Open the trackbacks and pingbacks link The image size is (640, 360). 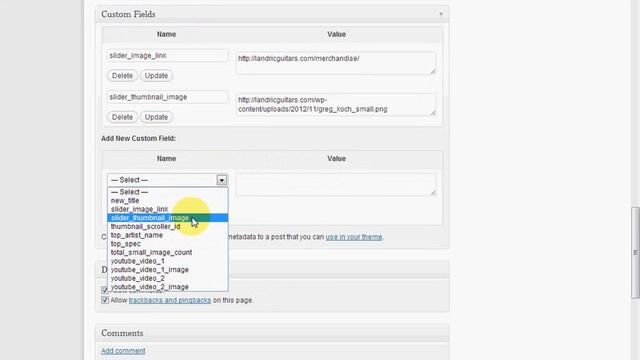point(170,300)
